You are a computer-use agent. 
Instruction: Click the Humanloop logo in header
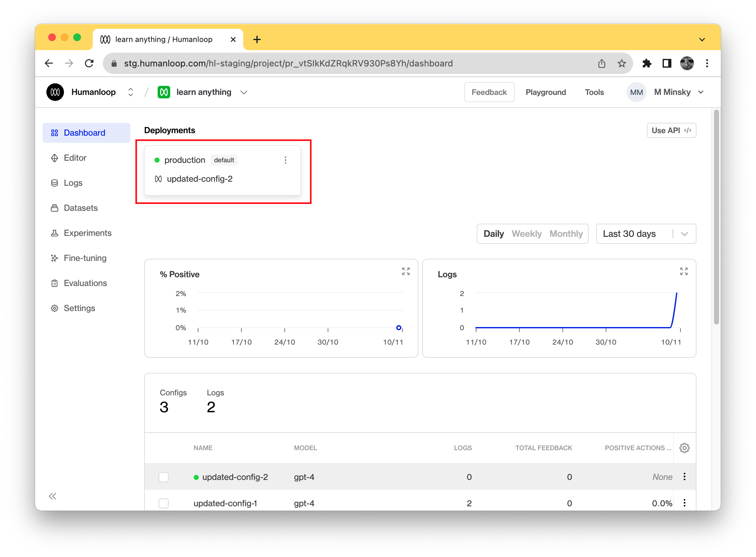point(55,92)
